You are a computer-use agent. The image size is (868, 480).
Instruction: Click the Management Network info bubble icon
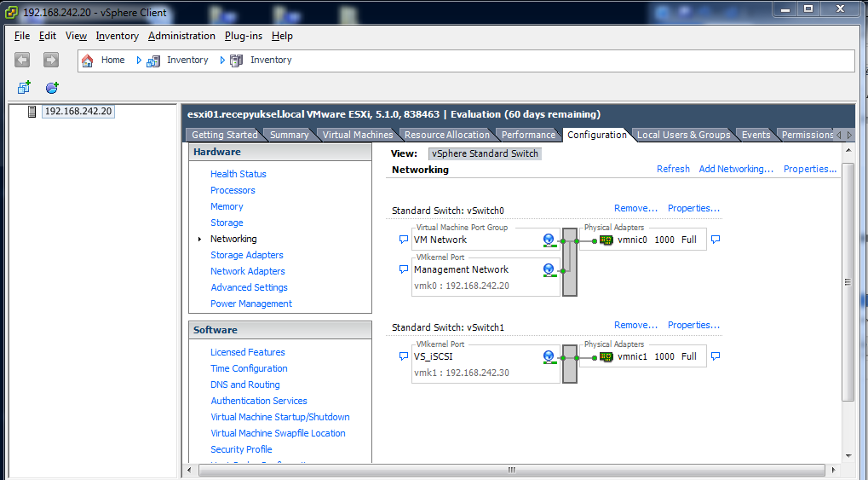(x=404, y=269)
